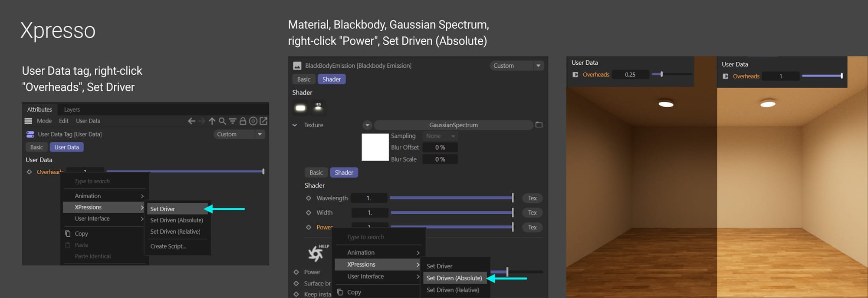
Task: Click the Wavelength slider track
Action: point(452,198)
